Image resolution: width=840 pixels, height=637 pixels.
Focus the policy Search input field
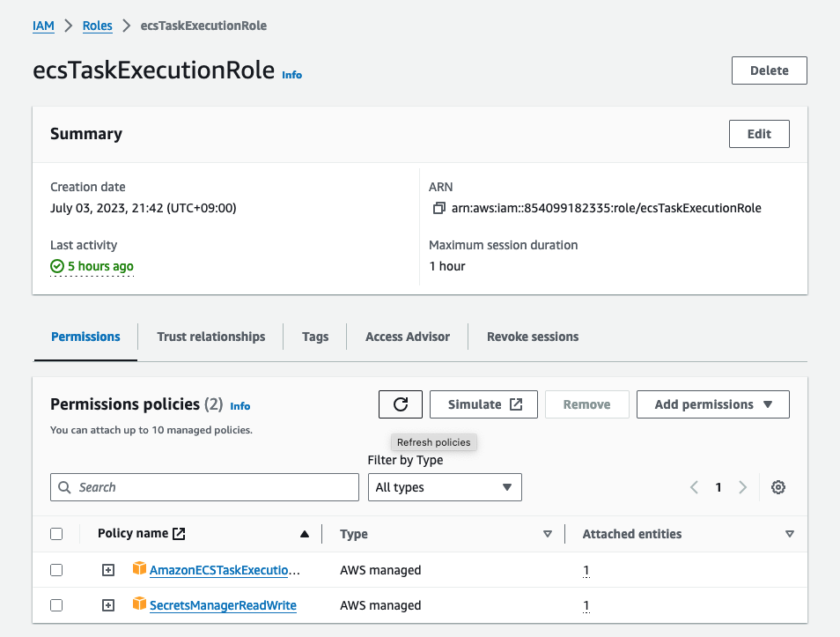tap(204, 487)
